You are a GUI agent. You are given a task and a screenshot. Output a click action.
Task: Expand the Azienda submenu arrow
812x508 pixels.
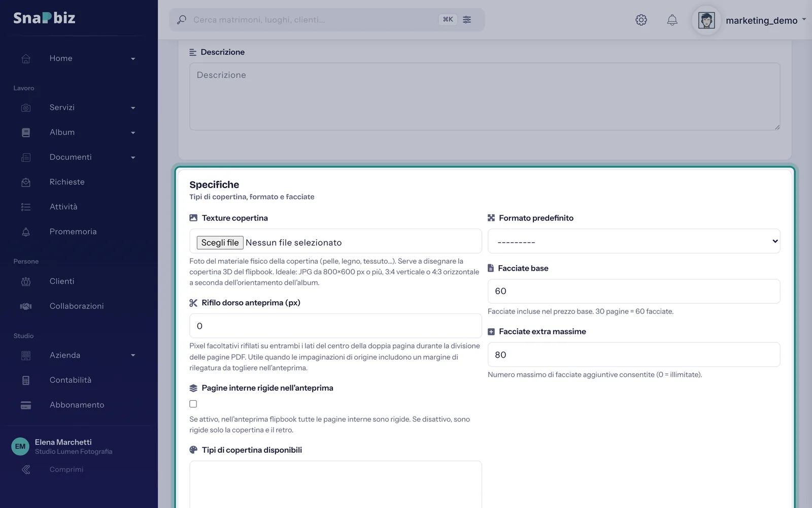(133, 356)
